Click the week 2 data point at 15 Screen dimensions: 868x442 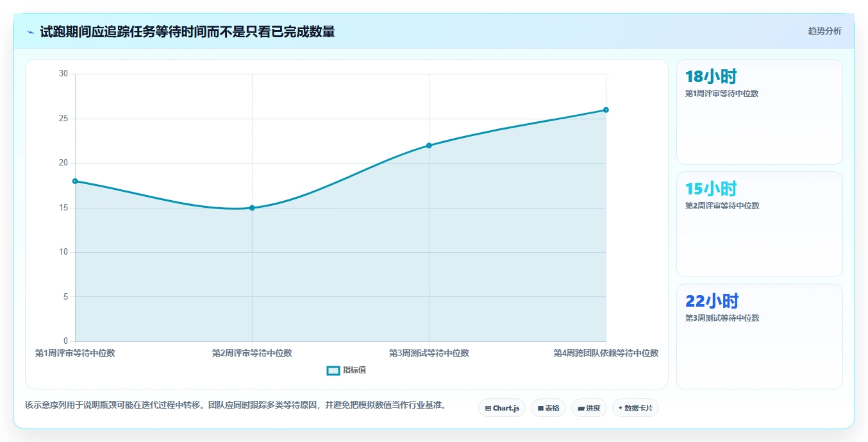(252, 208)
